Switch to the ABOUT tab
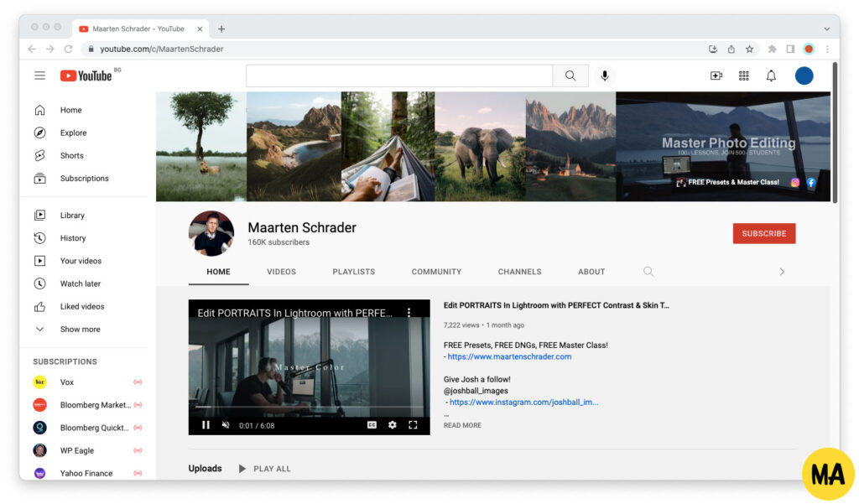The height and width of the screenshot is (504, 859). pos(591,272)
